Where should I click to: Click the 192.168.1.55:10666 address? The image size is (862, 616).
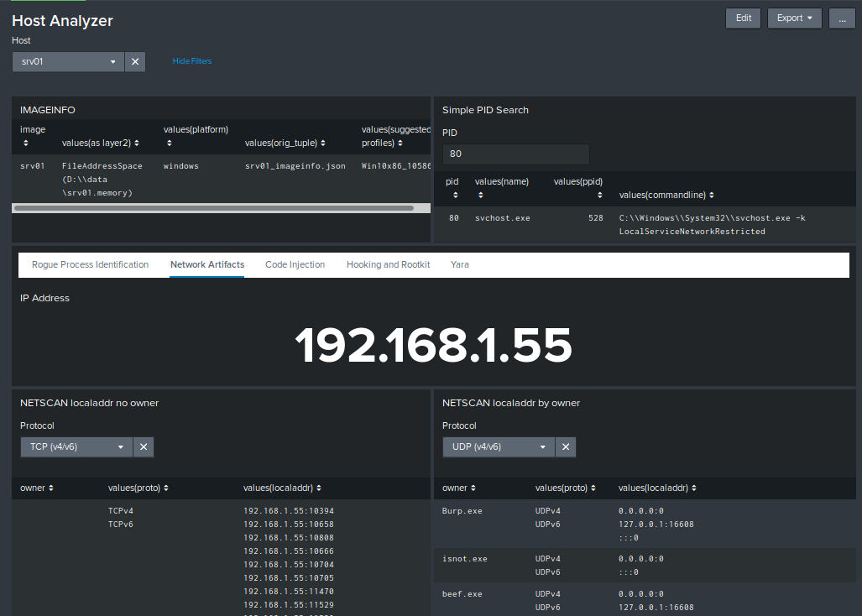(289, 551)
